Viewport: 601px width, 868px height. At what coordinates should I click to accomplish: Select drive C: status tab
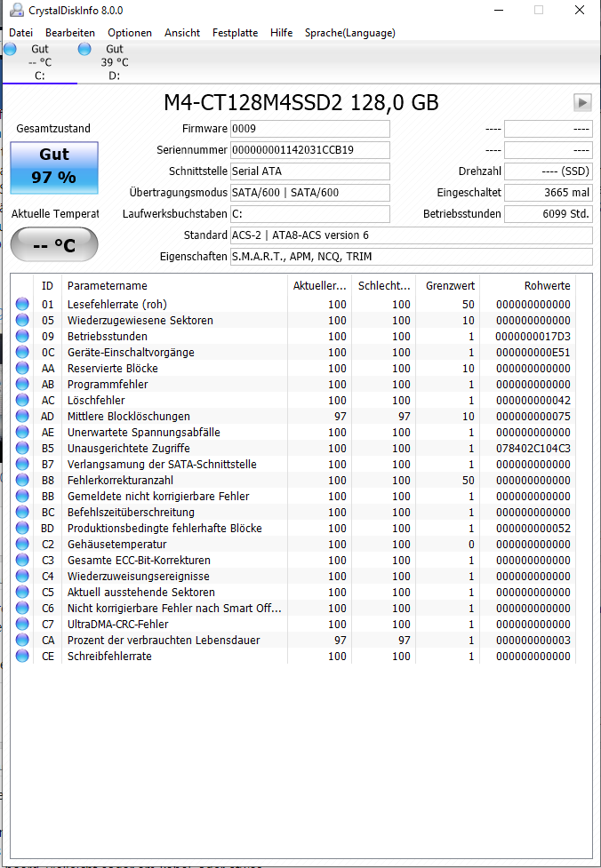(x=40, y=62)
